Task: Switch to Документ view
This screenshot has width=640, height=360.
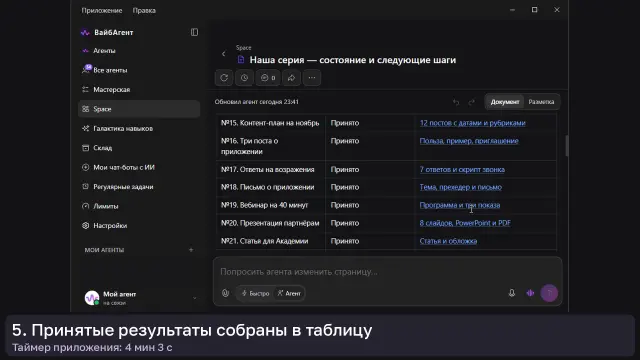Action: pos(505,102)
